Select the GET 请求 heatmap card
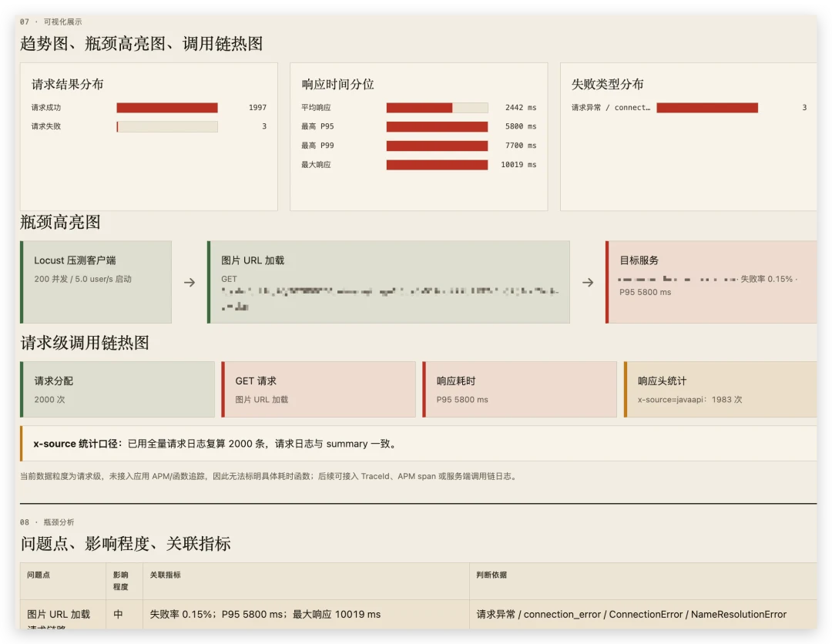Screen dimensions: 832x644 (x=318, y=389)
